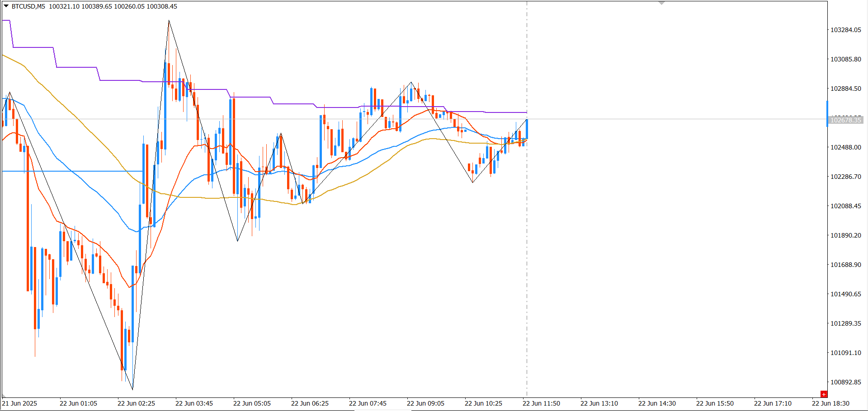Click the 21 Jun 2025 date label
This screenshot has width=868, height=411.
pos(20,403)
